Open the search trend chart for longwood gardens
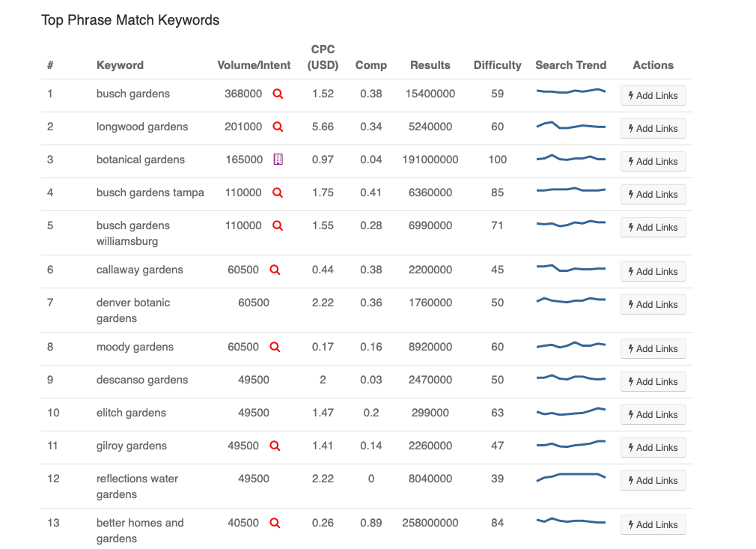The height and width of the screenshot is (549, 756). pos(570,126)
